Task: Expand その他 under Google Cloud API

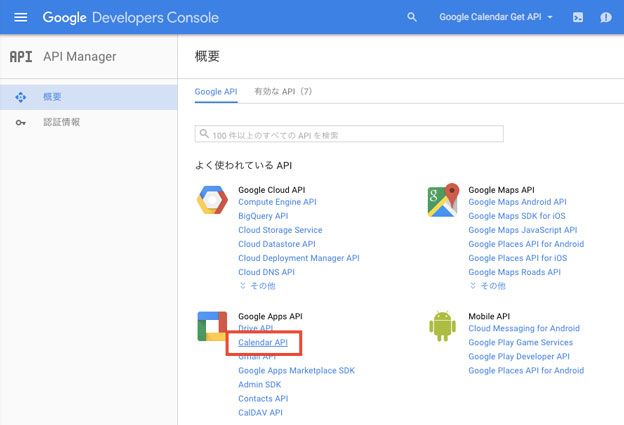Action: 257,286
